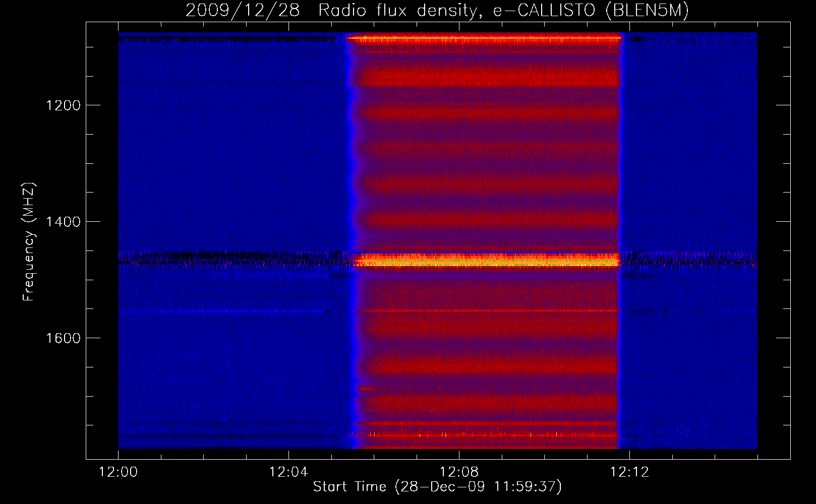Click the 1600 frequency tick label

click(x=63, y=338)
